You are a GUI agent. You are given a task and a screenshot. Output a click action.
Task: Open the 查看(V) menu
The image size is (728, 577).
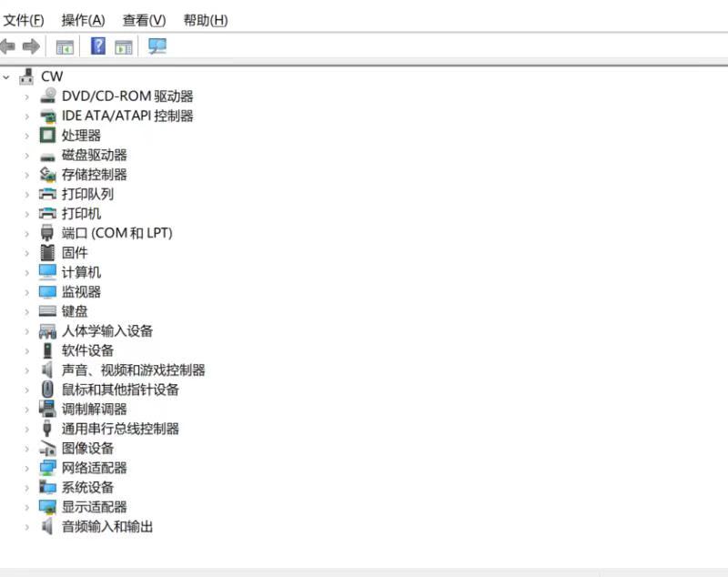(144, 20)
